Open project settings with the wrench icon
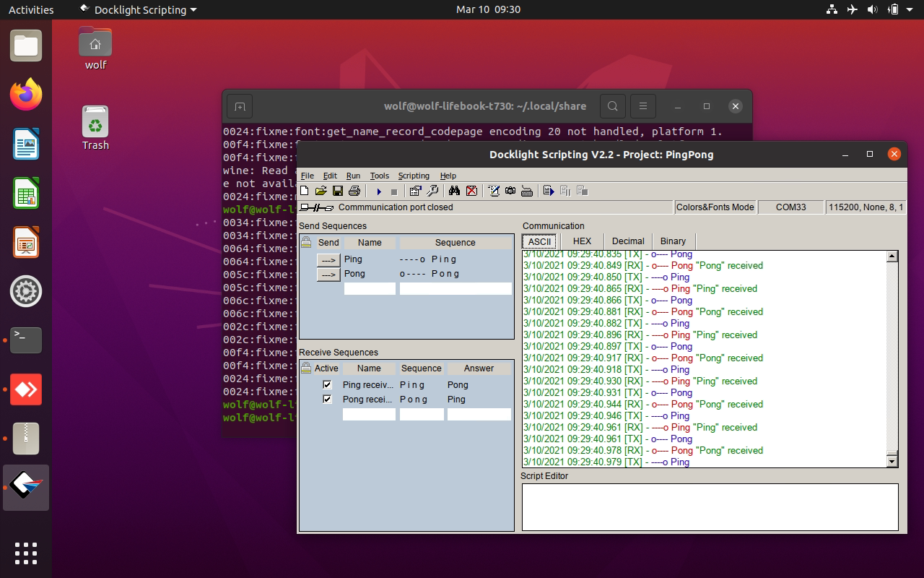Viewport: 924px width, 578px height. click(433, 191)
